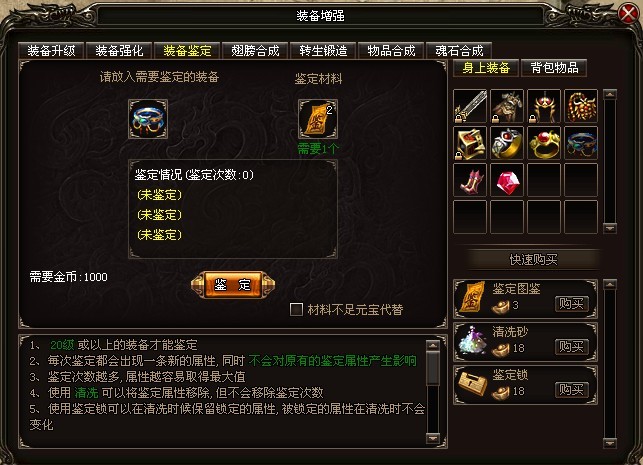Select the sword weapon in equipment grid
The image size is (643, 465).
(470, 106)
